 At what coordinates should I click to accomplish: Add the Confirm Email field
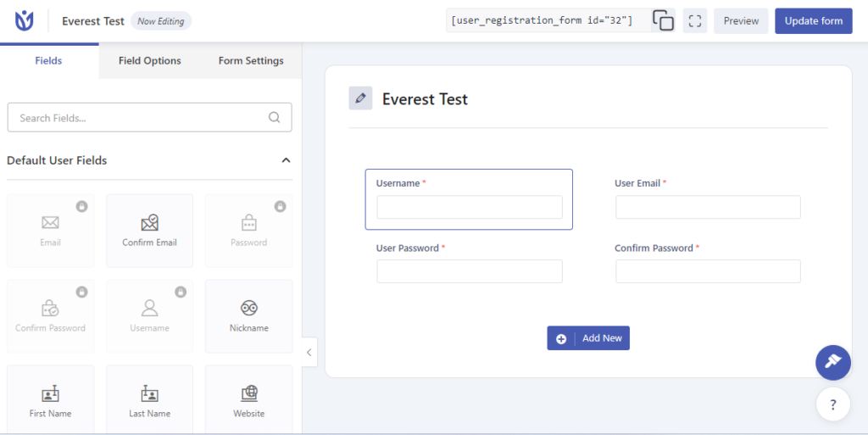[x=149, y=231]
